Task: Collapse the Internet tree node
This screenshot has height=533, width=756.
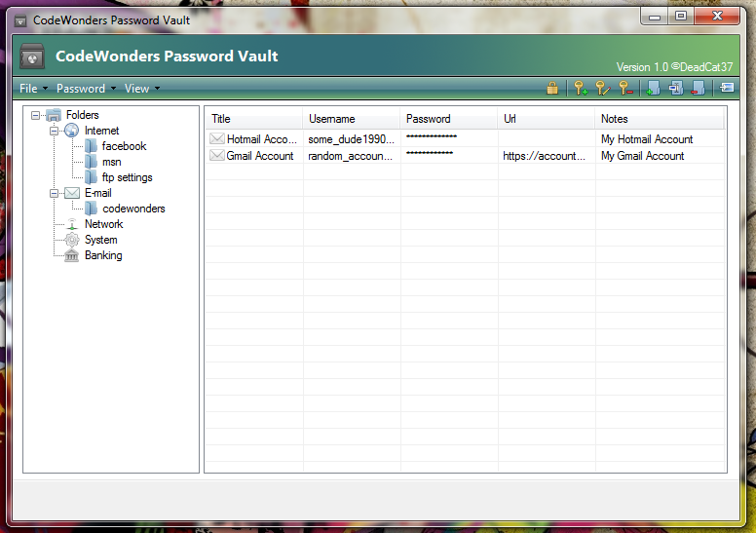Action: [x=54, y=131]
